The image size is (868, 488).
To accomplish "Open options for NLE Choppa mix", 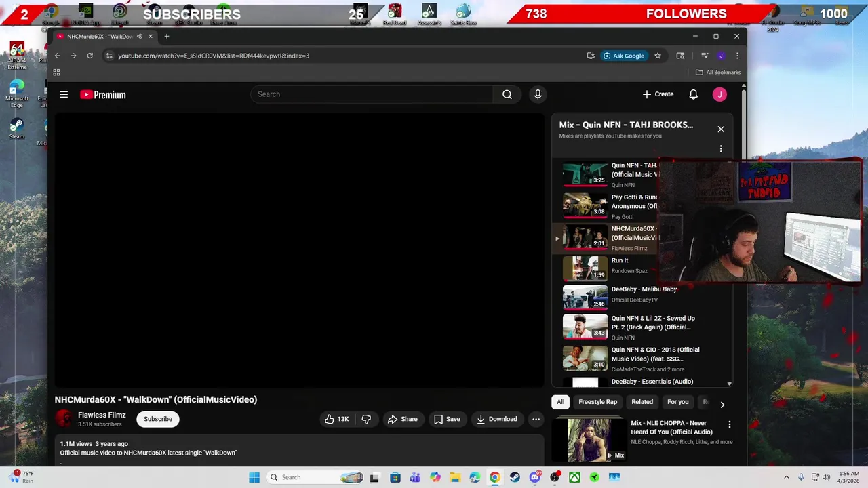I will [x=730, y=424].
